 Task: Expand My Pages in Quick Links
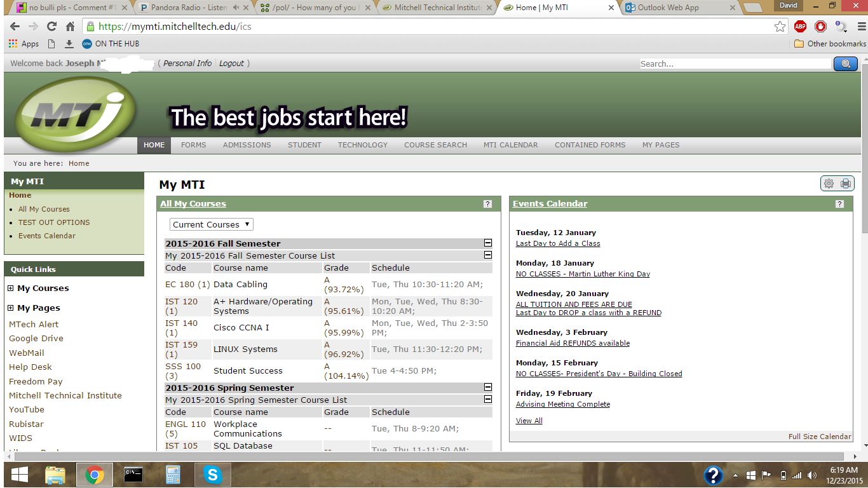point(11,308)
